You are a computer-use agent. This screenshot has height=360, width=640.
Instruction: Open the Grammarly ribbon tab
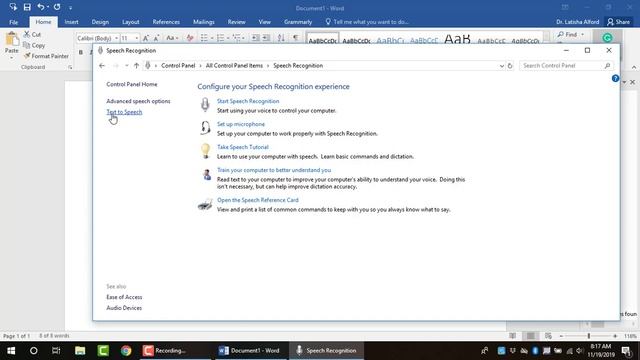click(298, 22)
